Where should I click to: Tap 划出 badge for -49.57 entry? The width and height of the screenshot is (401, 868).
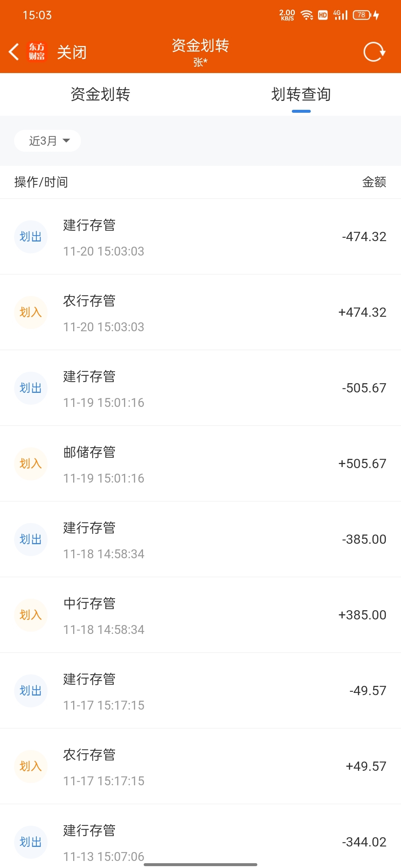coord(30,691)
